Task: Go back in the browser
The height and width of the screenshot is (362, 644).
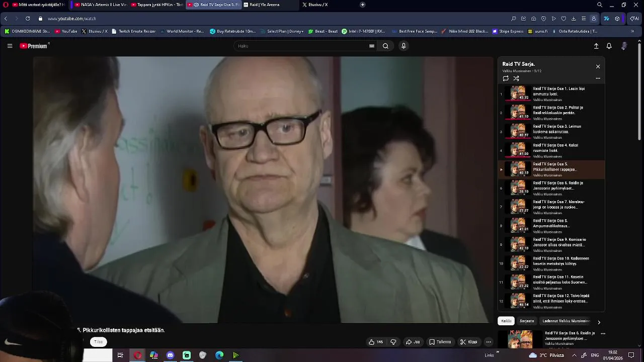Action: pyautogui.click(x=6, y=19)
